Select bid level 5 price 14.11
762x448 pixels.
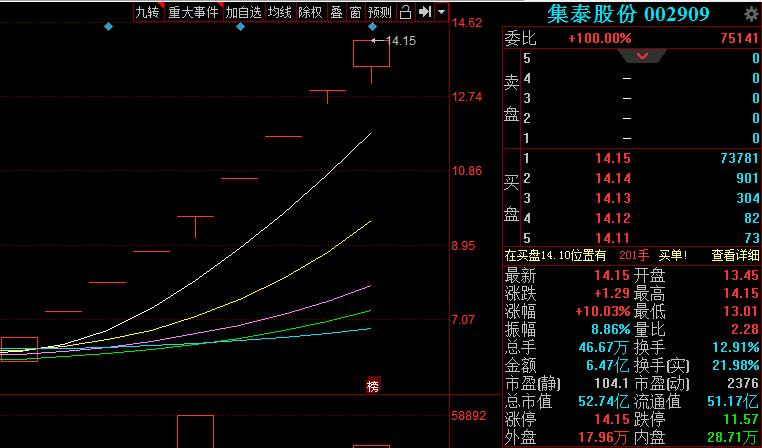pyautogui.click(x=613, y=238)
